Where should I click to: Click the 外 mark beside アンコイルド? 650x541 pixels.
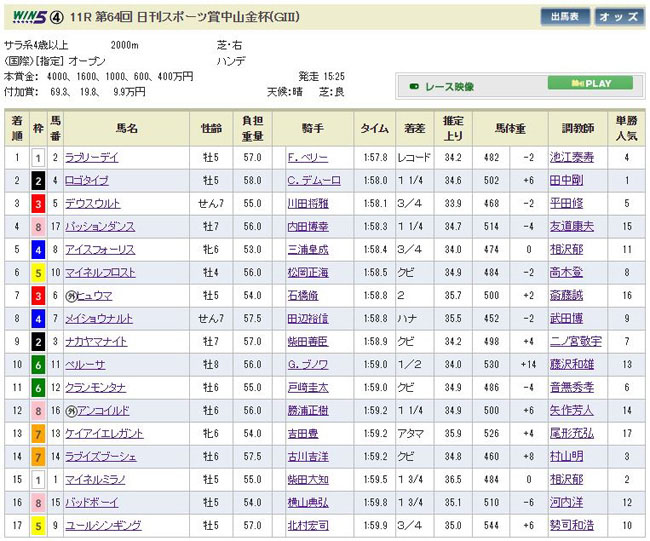point(71,411)
